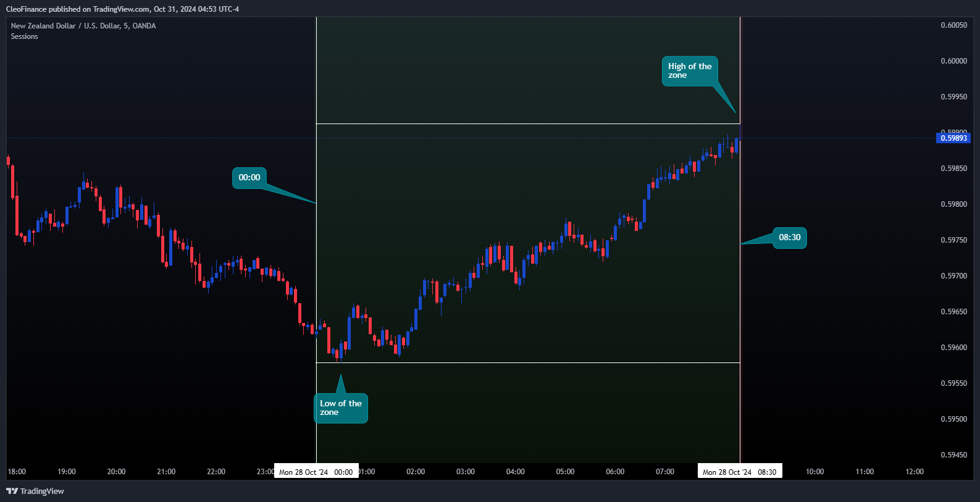Click the 05:00 time axis label

(565, 472)
